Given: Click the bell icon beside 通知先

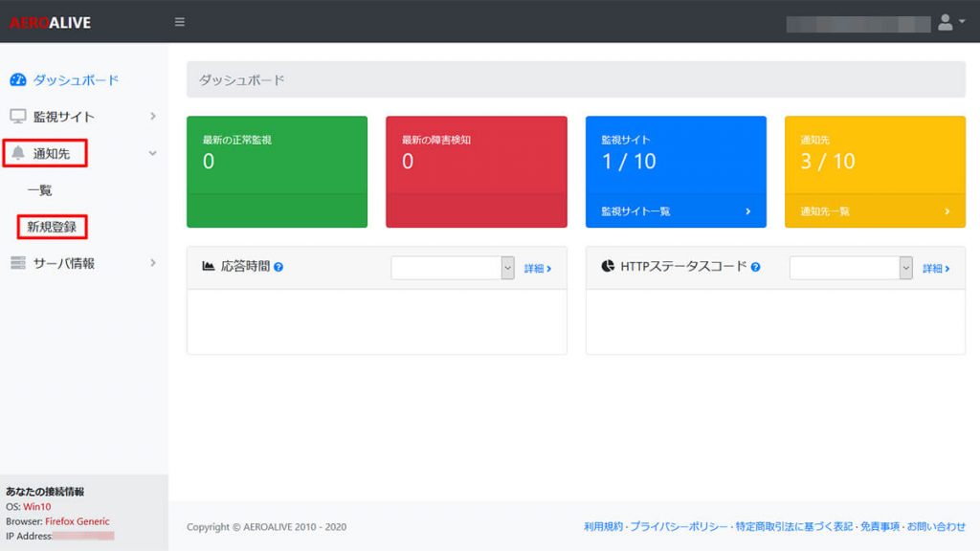Looking at the screenshot, I should (x=18, y=153).
